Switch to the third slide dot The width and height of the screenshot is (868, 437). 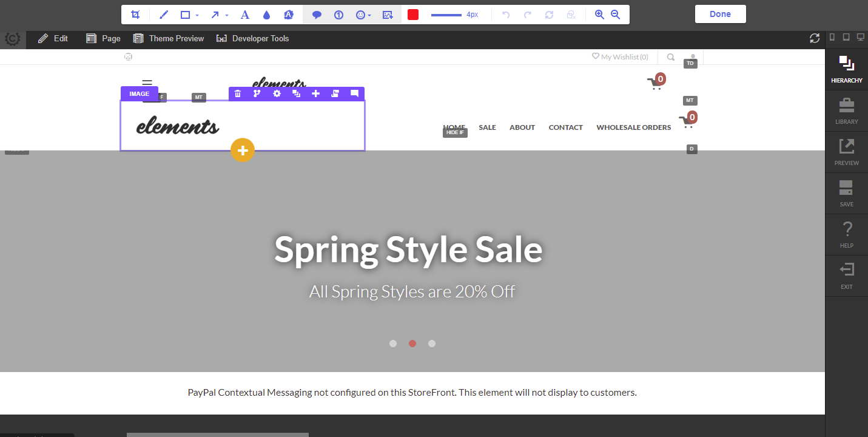coord(432,344)
